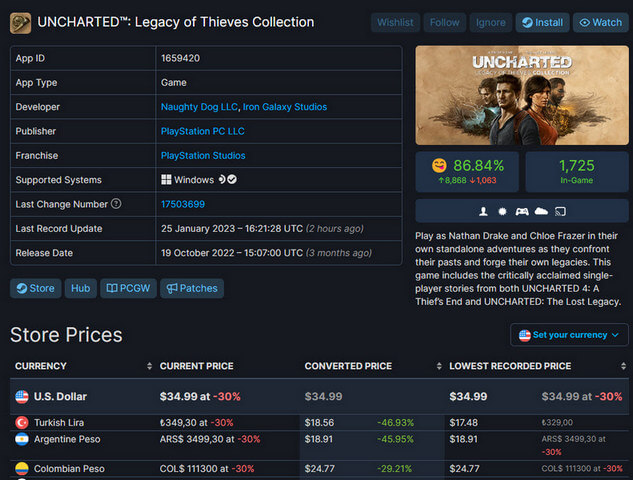Viewport: 633px width, 480px height.
Task: Click the verified checkmark badge after Windows
Action: click(x=232, y=179)
